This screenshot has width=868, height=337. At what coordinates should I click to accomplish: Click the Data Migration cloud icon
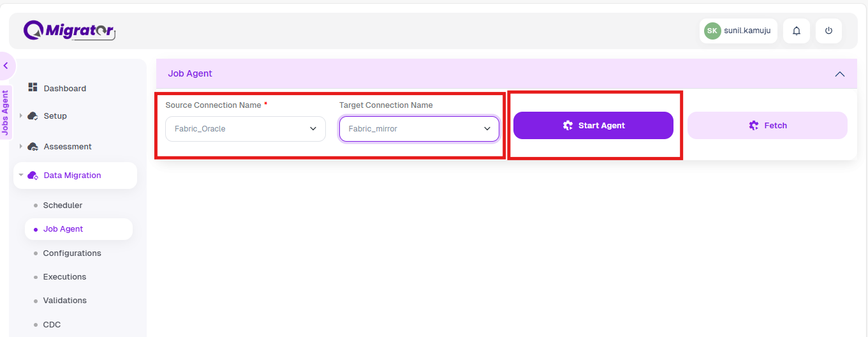[x=33, y=175]
